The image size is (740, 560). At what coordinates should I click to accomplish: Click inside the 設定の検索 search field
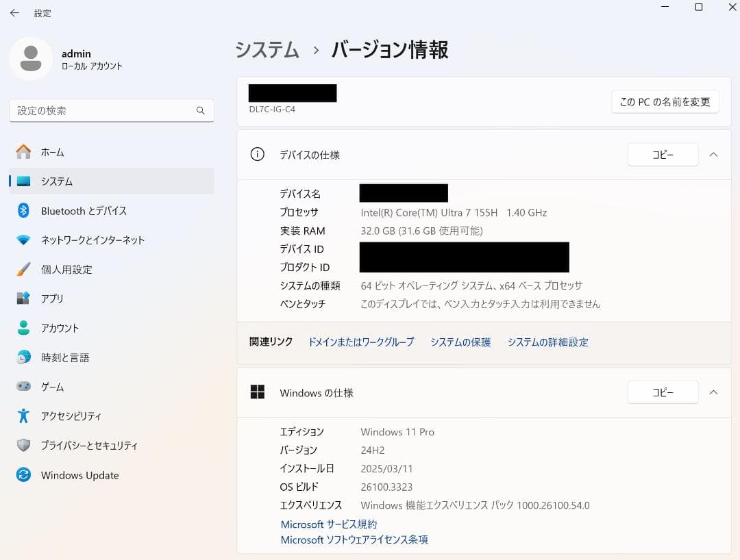(111, 110)
